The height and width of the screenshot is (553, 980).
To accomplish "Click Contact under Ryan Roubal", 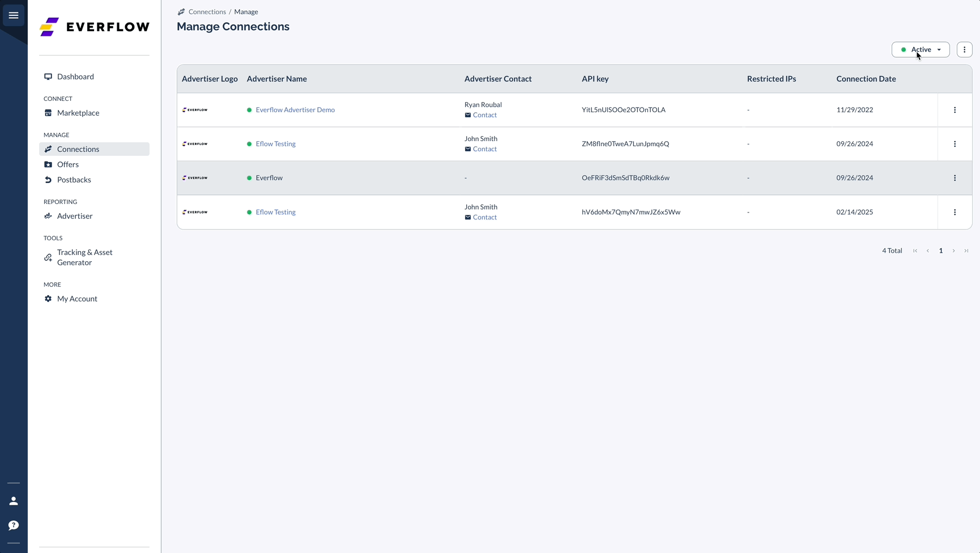I will 485,114.
